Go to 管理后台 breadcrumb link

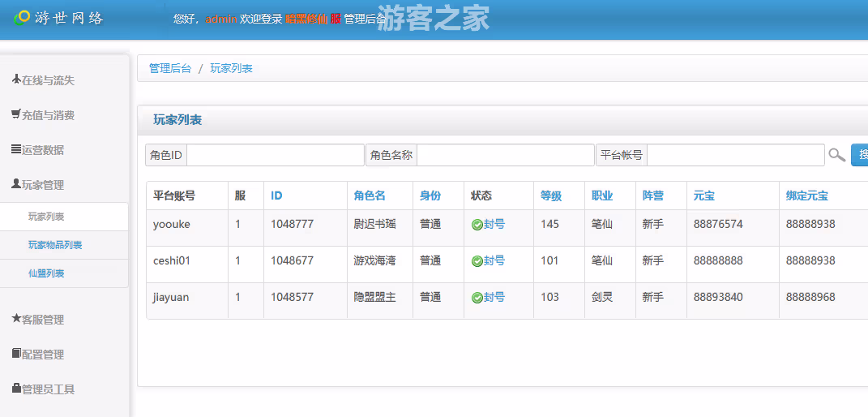click(x=170, y=69)
